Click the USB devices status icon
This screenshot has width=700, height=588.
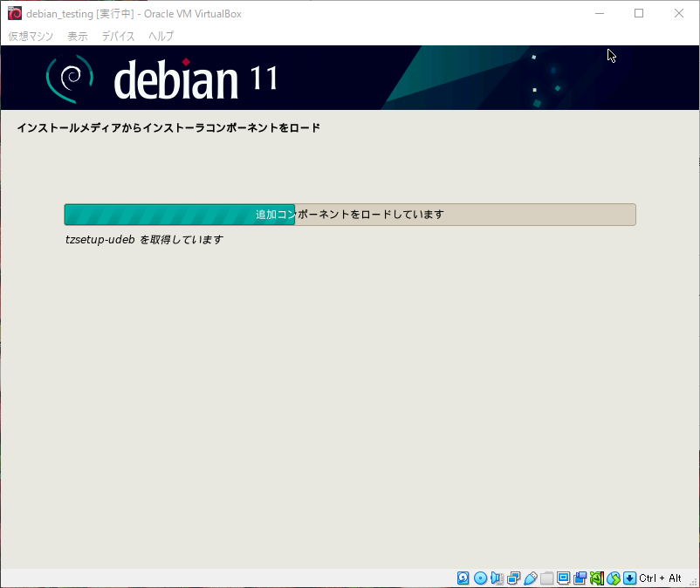click(531, 578)
